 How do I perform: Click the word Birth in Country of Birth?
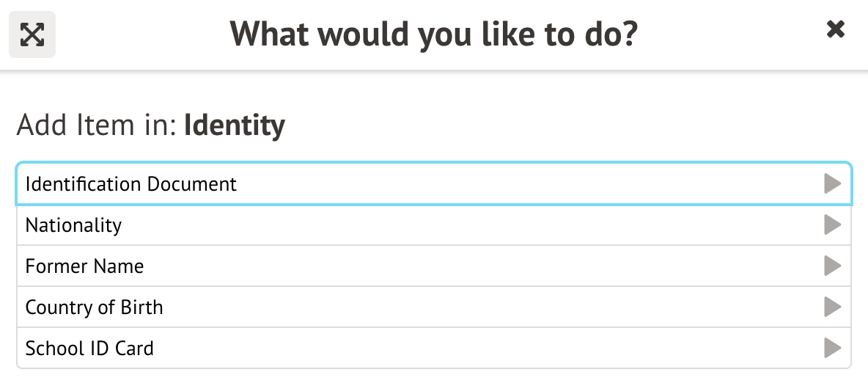[x=142, y=307]
